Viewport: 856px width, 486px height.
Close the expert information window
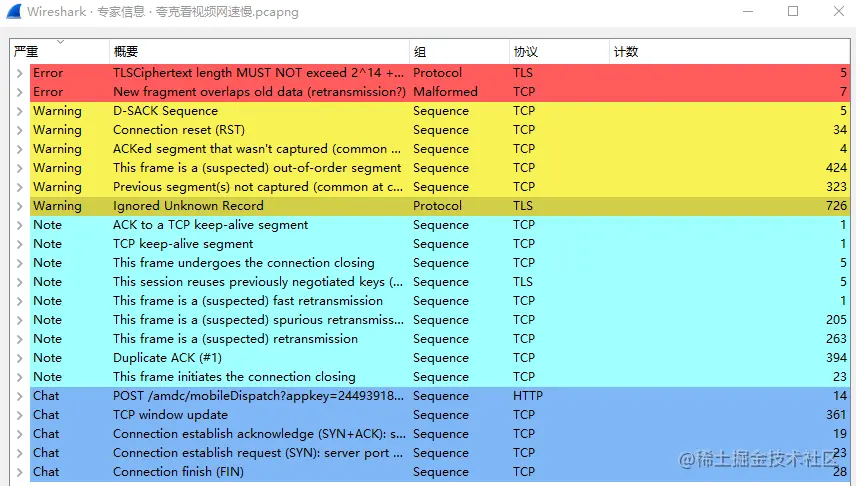pos(839,11)
